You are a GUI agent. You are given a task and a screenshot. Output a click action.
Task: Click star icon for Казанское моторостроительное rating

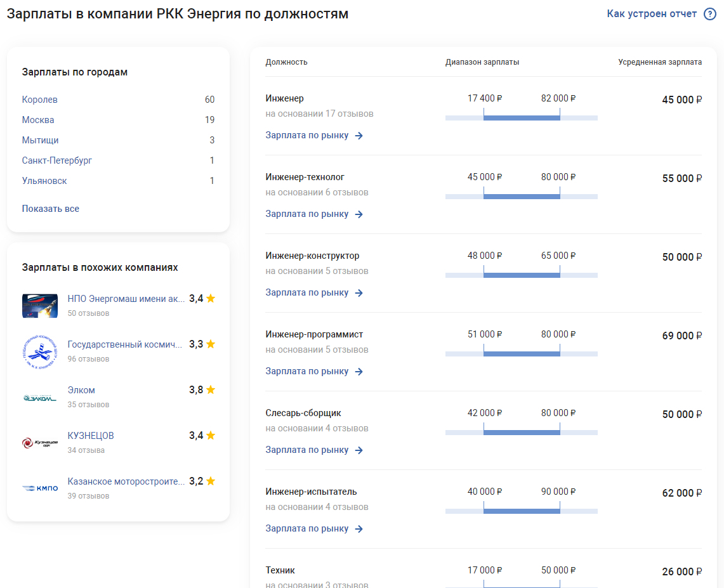coord(211,481)
